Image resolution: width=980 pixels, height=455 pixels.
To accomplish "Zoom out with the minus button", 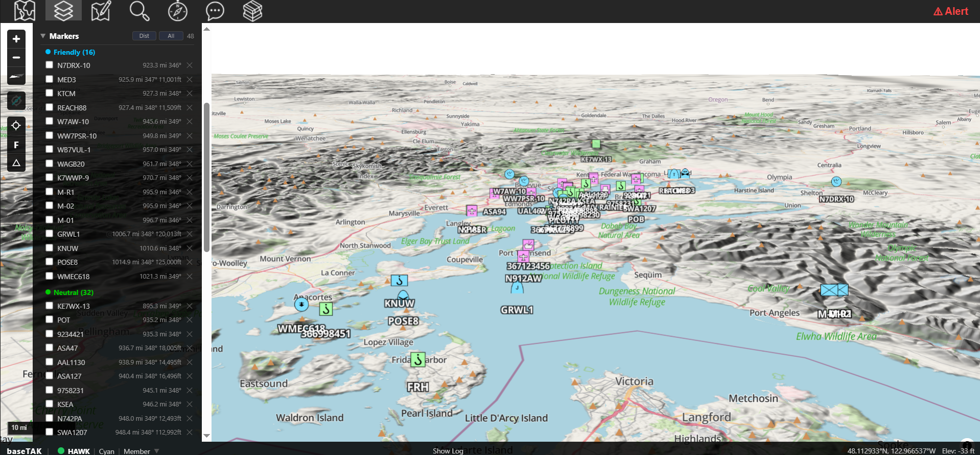I will pyautogui.click(x=16, y=58).
